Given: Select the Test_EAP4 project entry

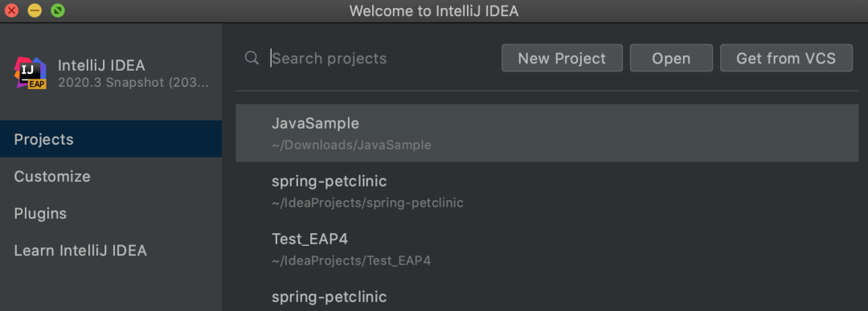Looking at the screenshot, I should pos(547,248).
